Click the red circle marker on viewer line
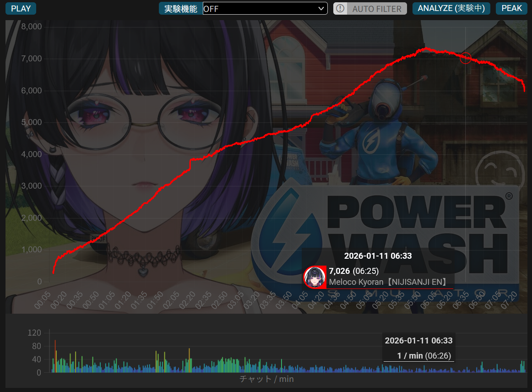This screenshot has height=392, width=532. tap(466, 58)
